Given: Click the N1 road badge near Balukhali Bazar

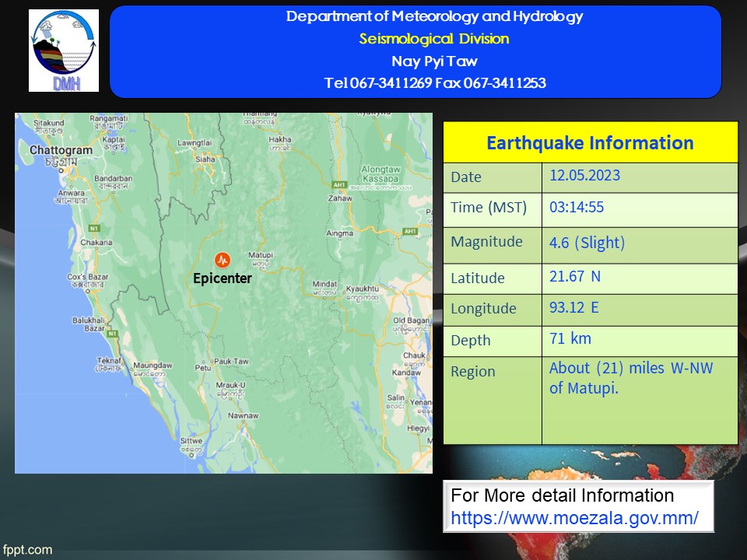Looking at the screenshot, I should pos(112,334).
